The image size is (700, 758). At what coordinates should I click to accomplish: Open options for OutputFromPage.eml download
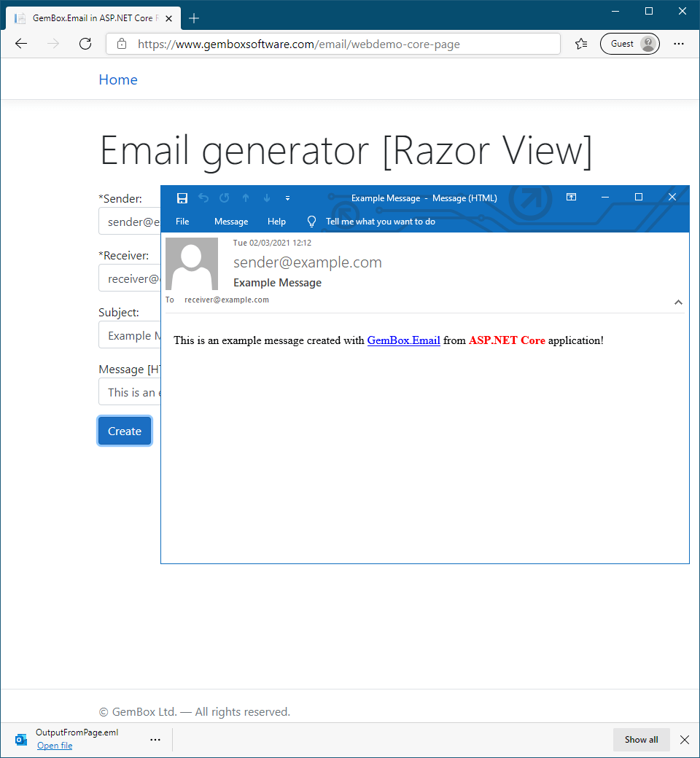tap(155, 740)
